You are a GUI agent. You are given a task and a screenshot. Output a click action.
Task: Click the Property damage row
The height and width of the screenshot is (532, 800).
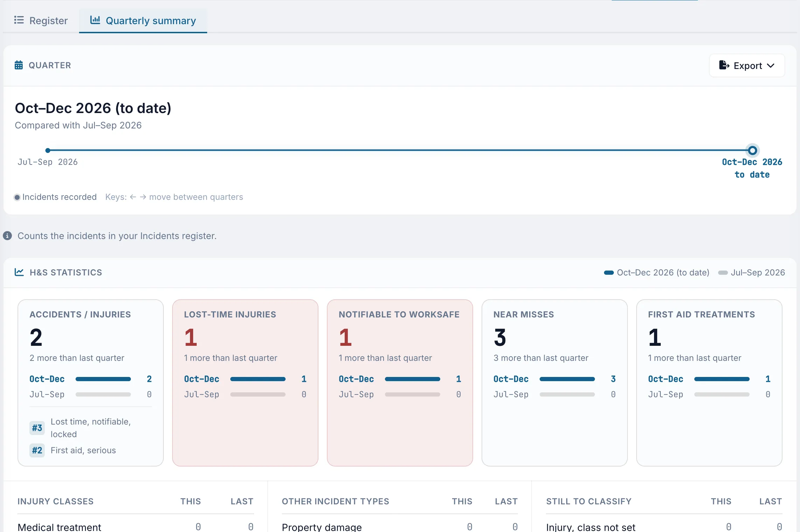click(x=400, y=527)
